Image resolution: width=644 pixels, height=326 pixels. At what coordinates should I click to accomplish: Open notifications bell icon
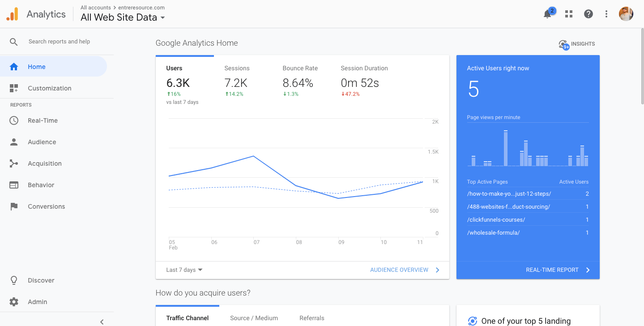tap(547, 14)
